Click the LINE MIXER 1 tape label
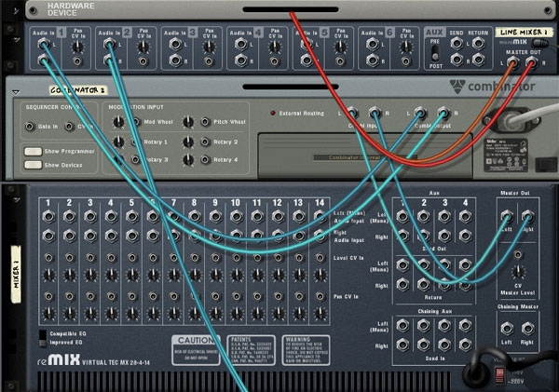 tap(524, 32)
